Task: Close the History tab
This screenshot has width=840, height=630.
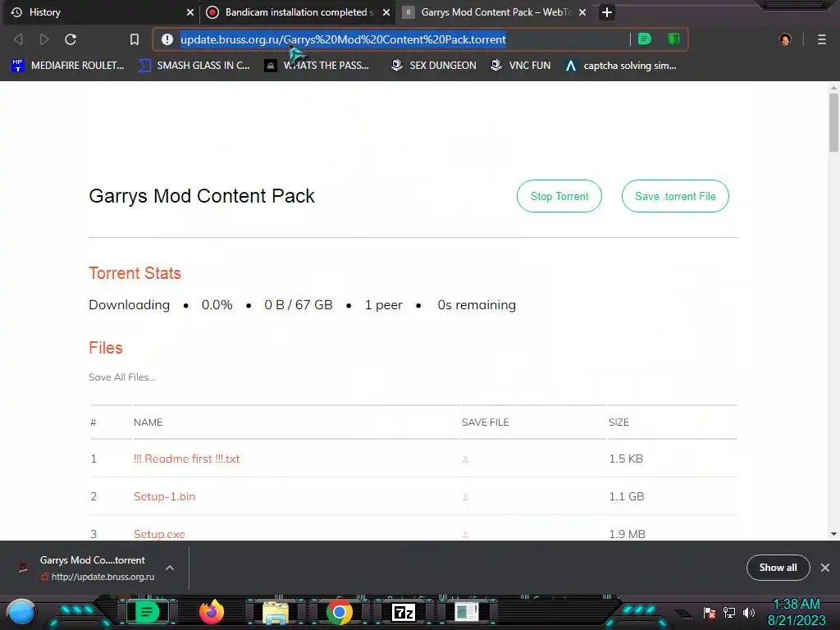Action: pyautogui.click(x=189, y=12)
